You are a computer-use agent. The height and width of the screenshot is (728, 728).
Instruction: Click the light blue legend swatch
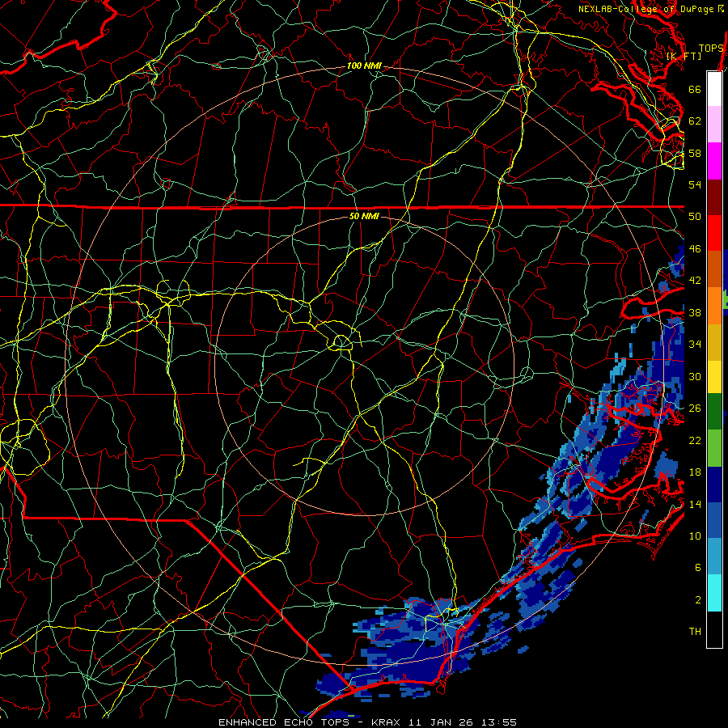click(x=714, y=557)
